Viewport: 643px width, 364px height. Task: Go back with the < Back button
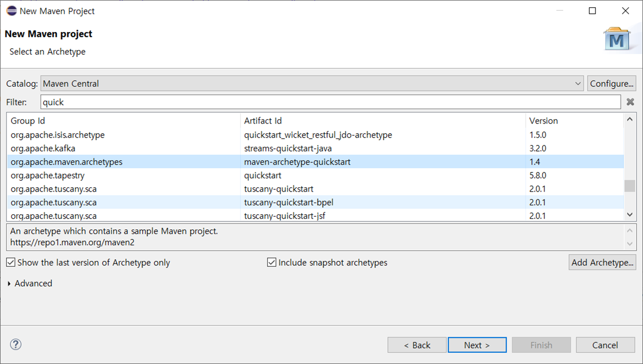[417, 345]
